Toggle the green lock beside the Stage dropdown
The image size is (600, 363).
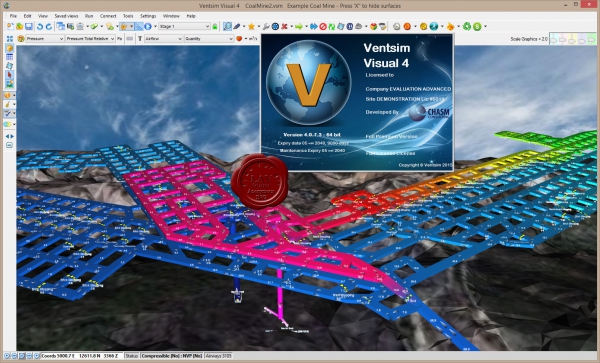click(x=215, y=26)
